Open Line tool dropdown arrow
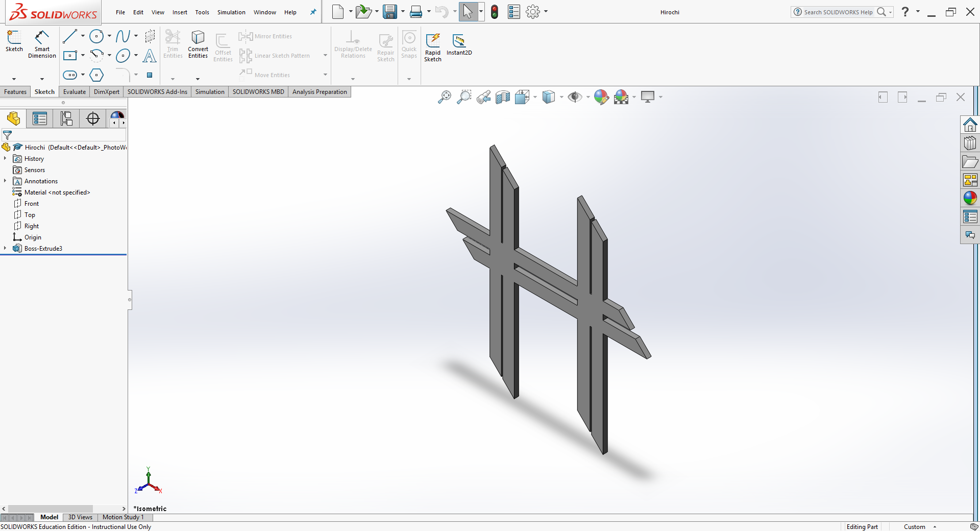 (x=83, y=36)
